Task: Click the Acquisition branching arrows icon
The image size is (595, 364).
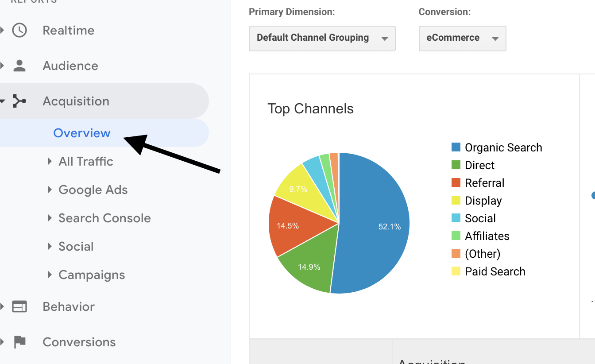Action: click(x=19, y=101)
